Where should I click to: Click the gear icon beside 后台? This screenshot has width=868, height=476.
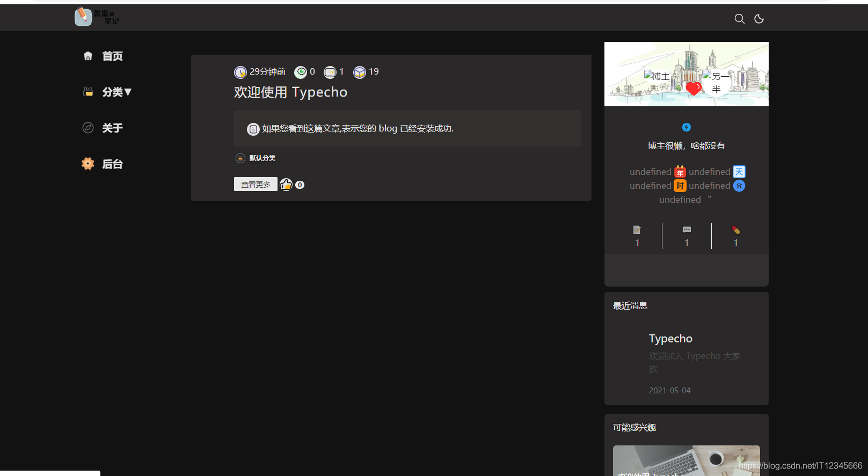(x=88, y=164)
